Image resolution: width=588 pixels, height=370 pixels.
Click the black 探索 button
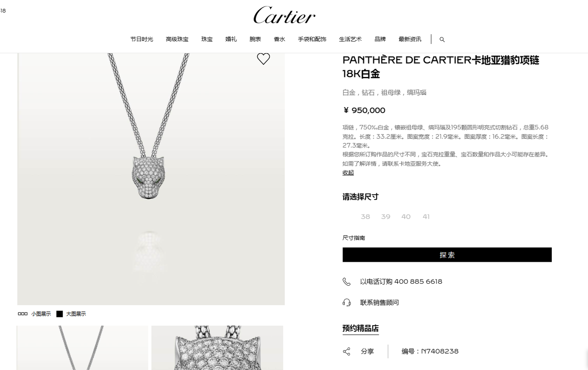pos(447,255)
